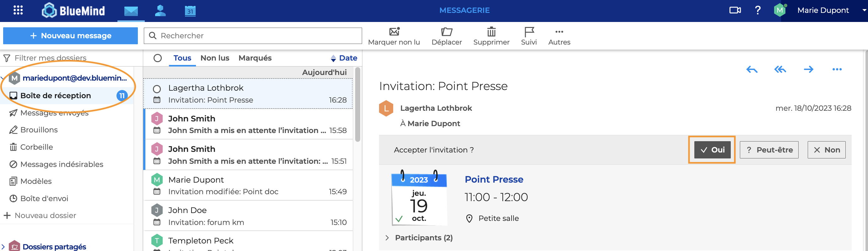868x251 pixels.
Task: Open the Contacts app icon
Action: 160,10
